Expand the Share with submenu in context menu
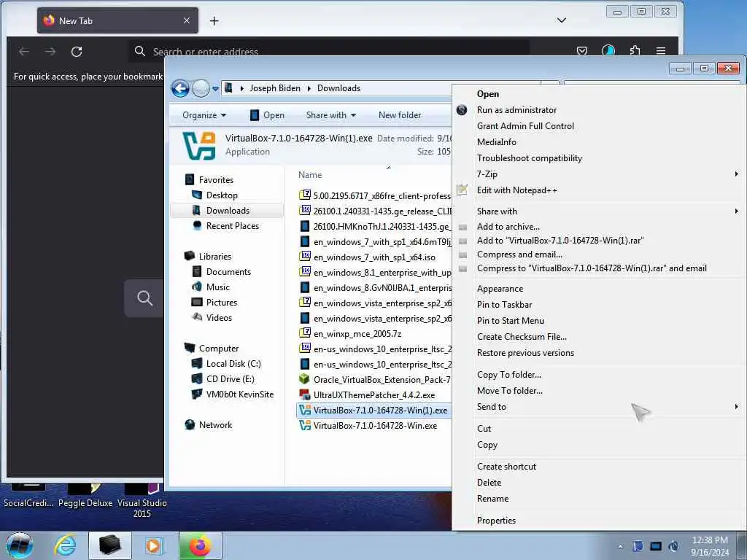The width and height of the screenshot is (747, 560). (x=598, y=211)
